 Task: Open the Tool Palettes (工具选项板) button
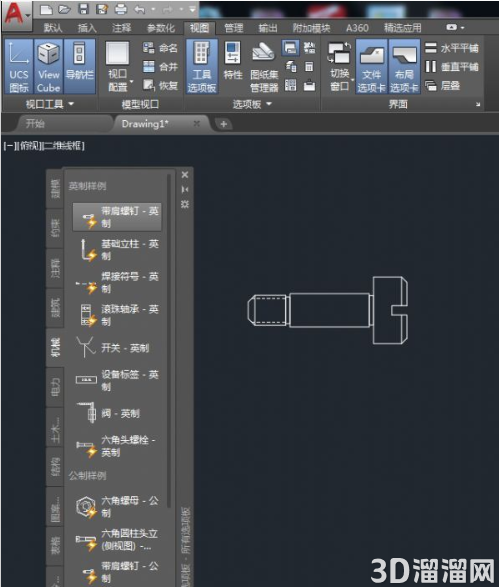(x=202, y=66)
